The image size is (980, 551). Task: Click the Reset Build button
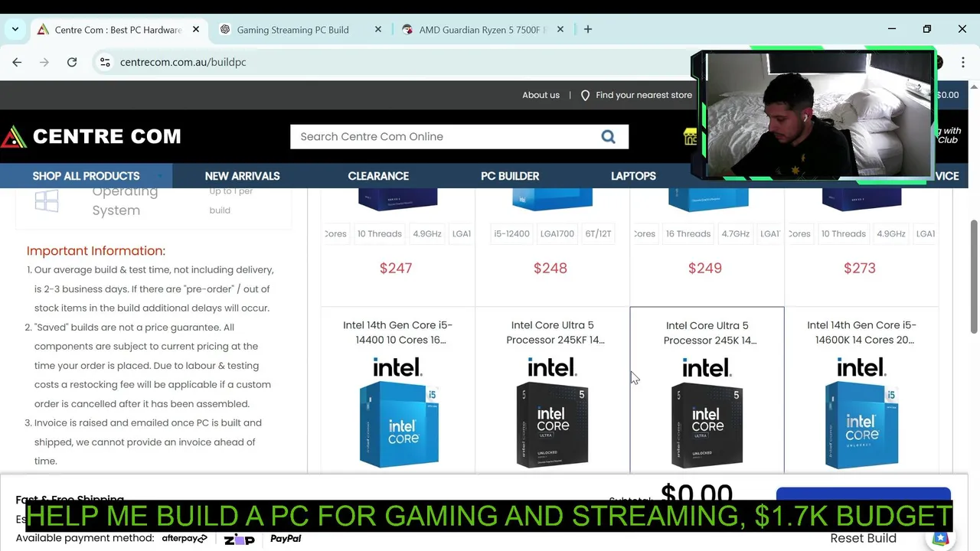click(863, 538)
